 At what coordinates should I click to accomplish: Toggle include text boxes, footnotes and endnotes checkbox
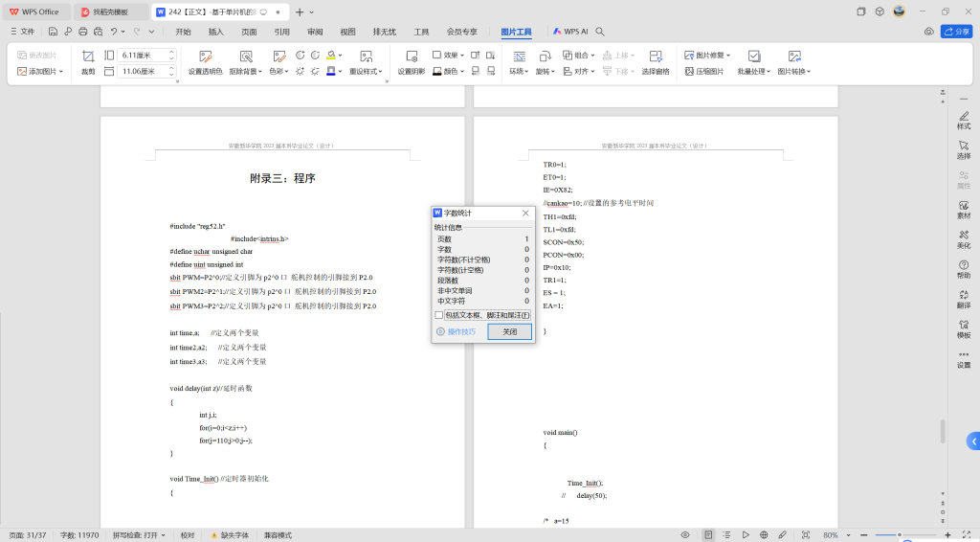click(x=438, y=315)
